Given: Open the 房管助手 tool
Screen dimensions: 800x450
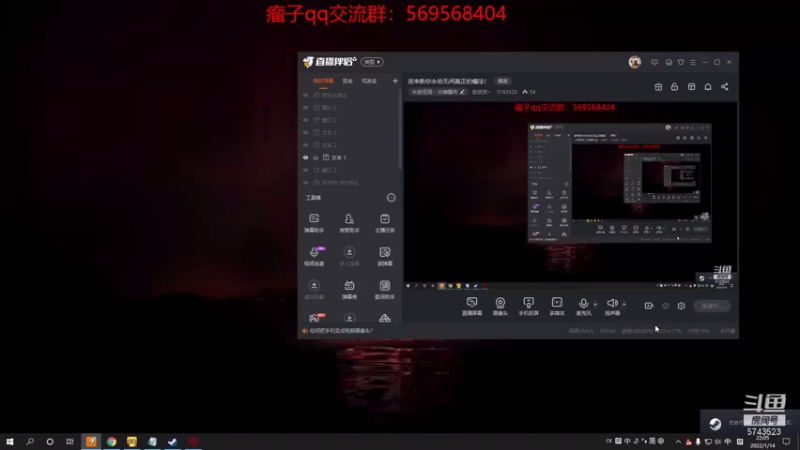Looking at the screenshot, I should pos(349,223).
